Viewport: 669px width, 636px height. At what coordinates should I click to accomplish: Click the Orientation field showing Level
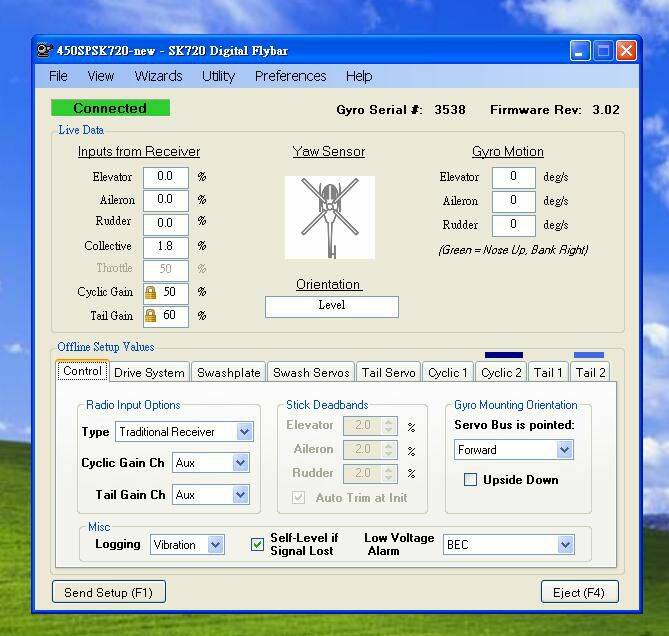(x=332, y=306)
